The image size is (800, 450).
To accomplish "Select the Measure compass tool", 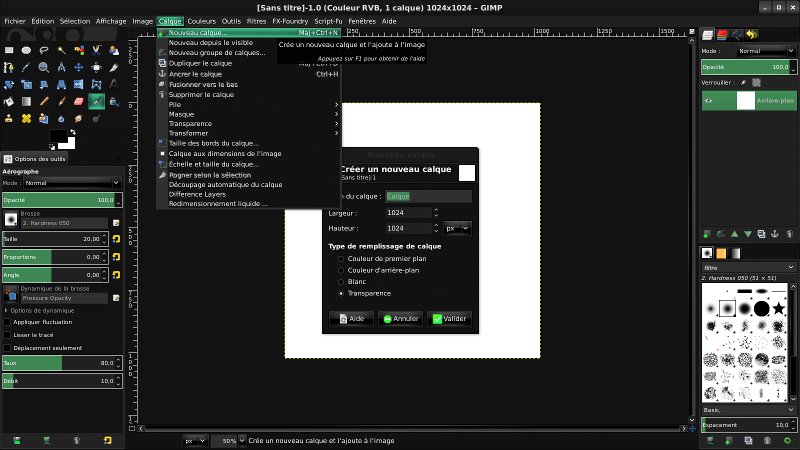I will click(61, 67).
